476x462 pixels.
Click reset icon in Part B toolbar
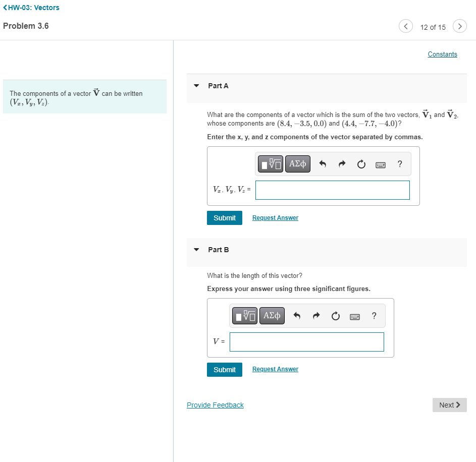tap(336, 316)
